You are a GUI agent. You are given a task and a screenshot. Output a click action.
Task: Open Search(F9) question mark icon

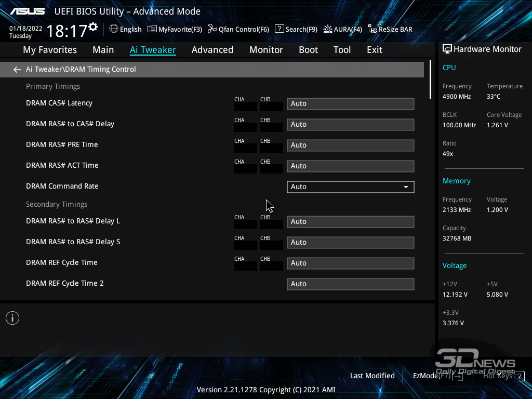pyautogui.click(x=279, y=29)
